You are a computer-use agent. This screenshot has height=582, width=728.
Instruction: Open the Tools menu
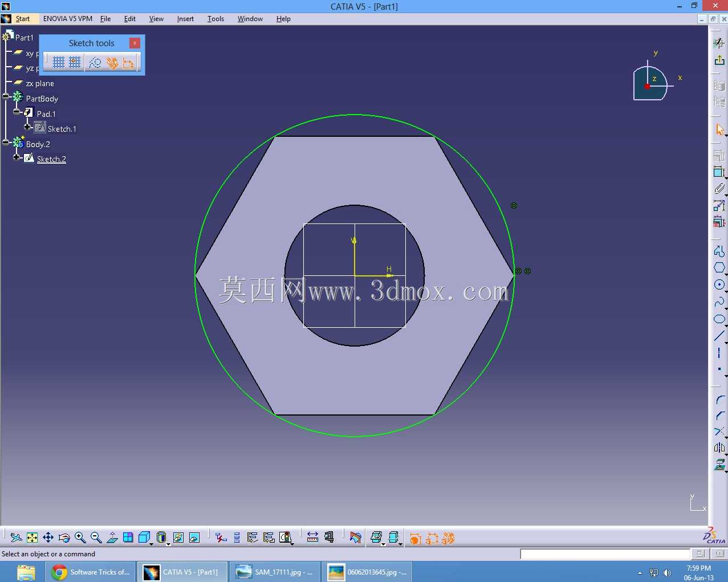[x=215, y=19]
